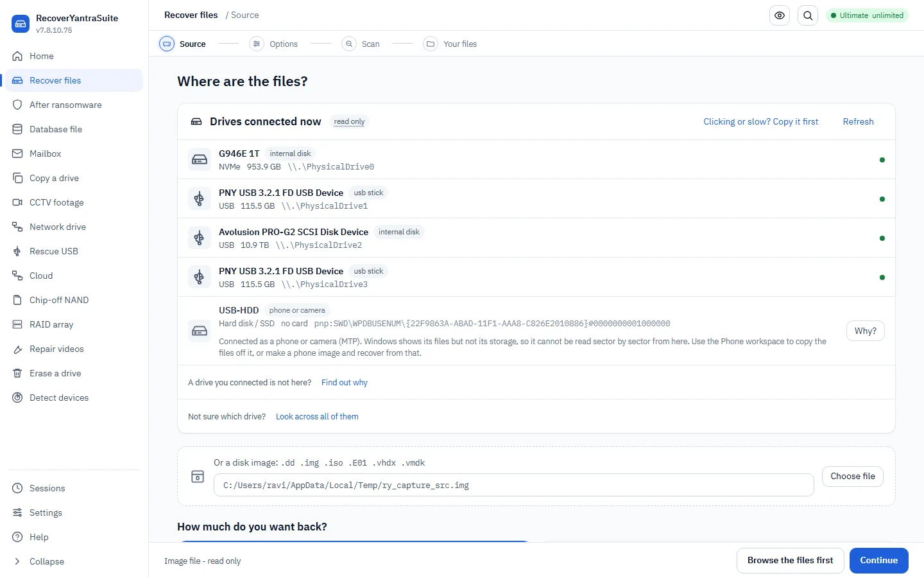Viewport: 924px width, 578px height.
Task: Click the Copy a drive icon
Action: (x=17, y=178)
